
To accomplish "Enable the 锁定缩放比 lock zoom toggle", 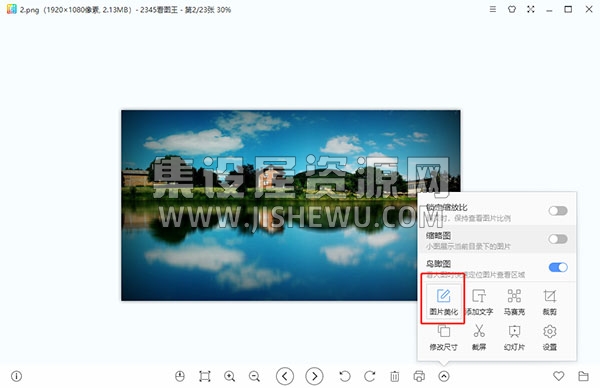I will (x=558, y=211).
